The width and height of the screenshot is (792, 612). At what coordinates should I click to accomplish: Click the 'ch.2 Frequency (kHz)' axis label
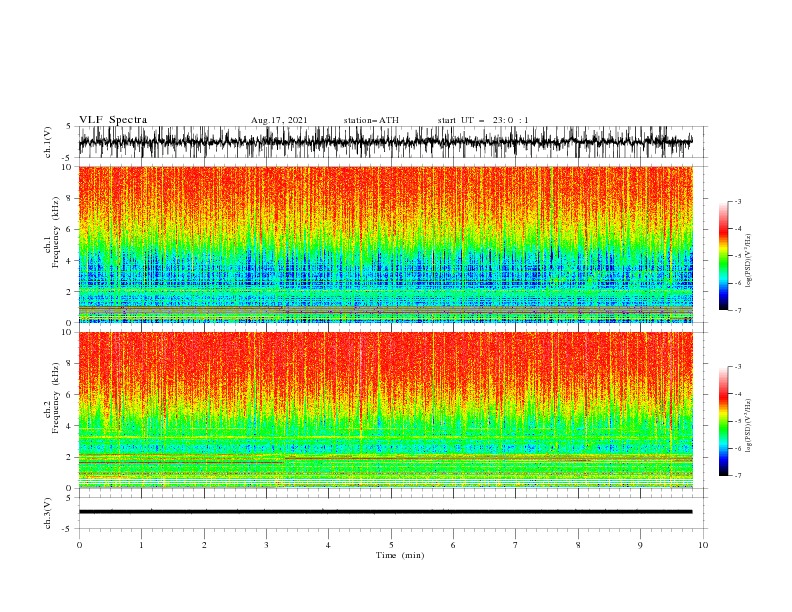point(52,398)
